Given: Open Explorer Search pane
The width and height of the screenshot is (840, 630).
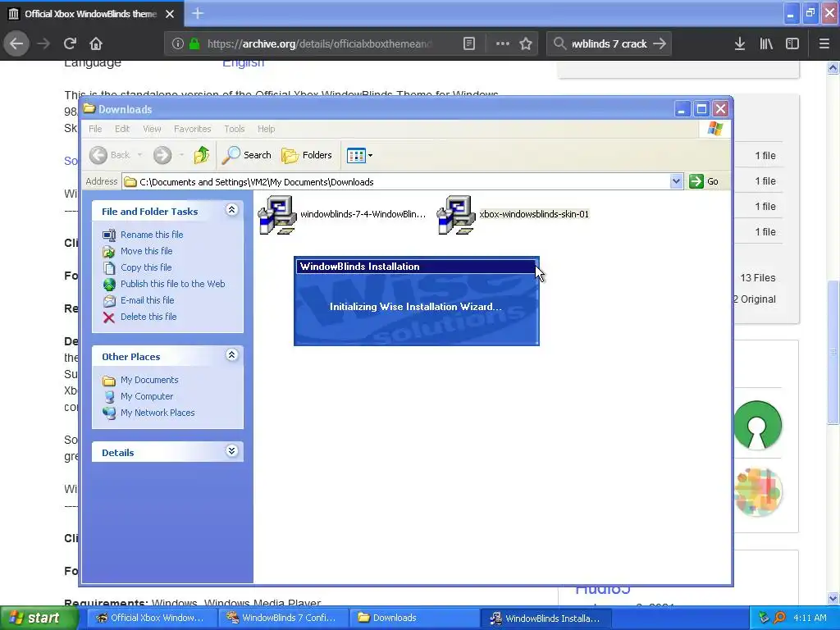Looking at the screenshot, I should click(247, 155).
